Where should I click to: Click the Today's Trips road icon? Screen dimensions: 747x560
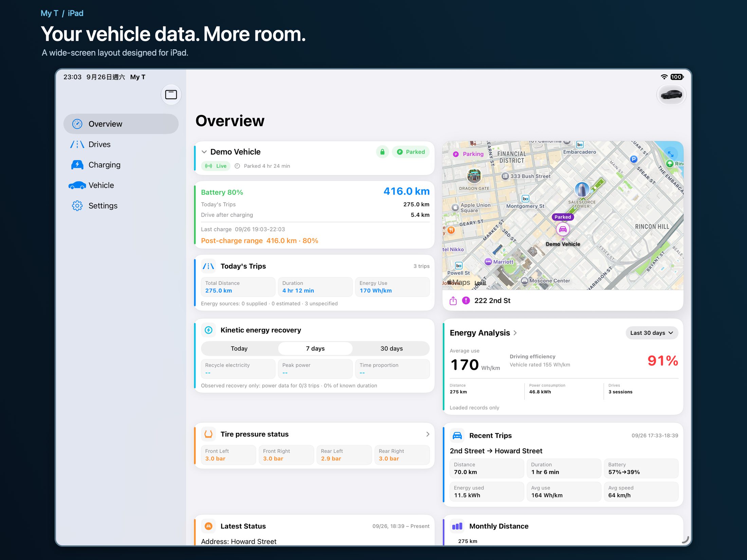click(208, 266)
